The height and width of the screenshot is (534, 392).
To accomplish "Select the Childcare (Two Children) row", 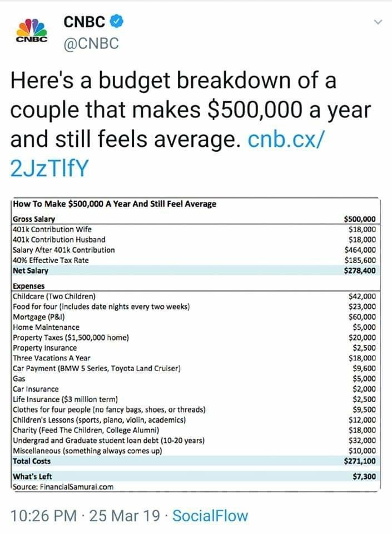I will point(195,296).
